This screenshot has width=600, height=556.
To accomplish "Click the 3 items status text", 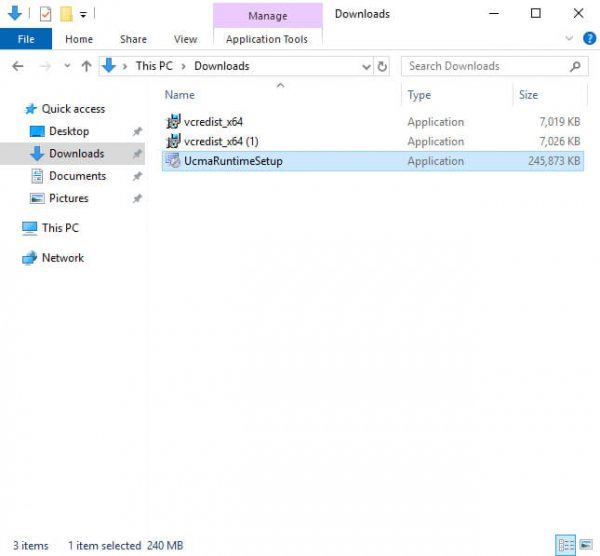I will (x=31, y=545).
